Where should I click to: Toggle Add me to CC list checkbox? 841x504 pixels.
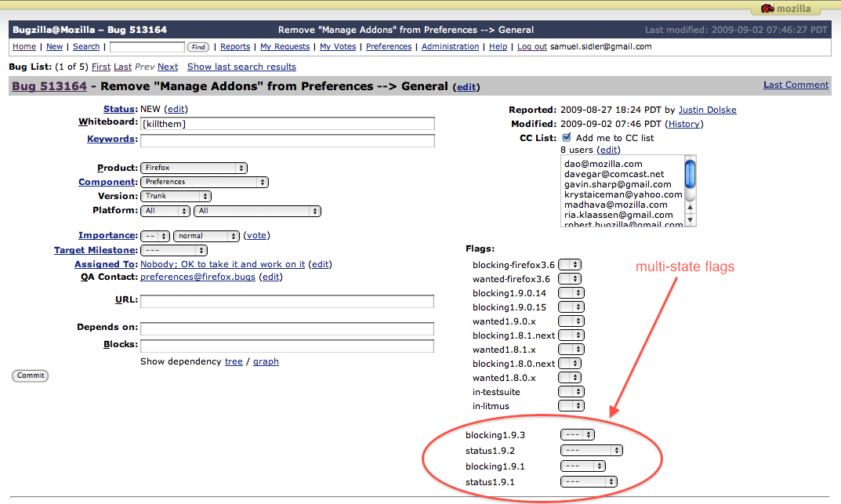pyautogui.click(x=567, y=137)
